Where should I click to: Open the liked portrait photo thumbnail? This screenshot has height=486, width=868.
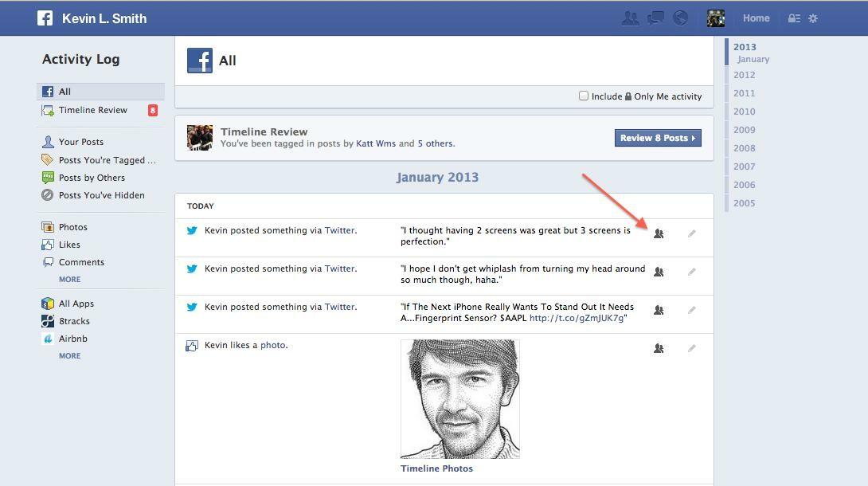pyautogui.click(x=460, y=399)
